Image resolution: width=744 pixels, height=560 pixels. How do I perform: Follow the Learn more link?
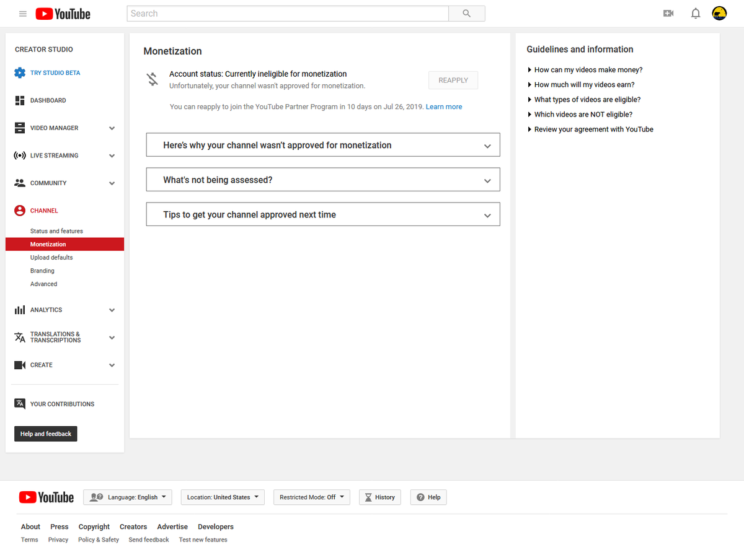pos(444,107)
